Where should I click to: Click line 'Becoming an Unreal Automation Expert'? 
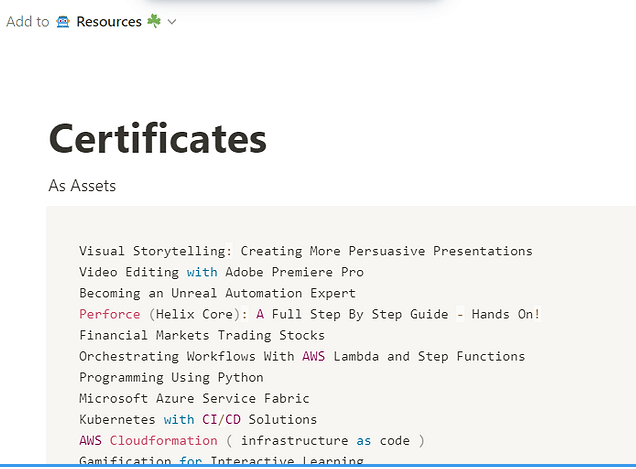[x=217, y=293]
